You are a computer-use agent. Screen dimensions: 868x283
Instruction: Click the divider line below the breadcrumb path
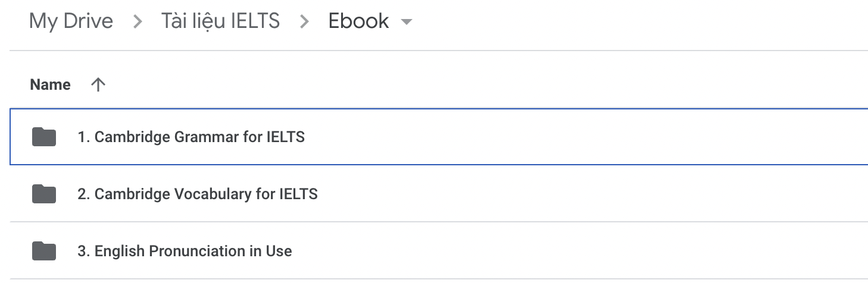tap(439, 51)
